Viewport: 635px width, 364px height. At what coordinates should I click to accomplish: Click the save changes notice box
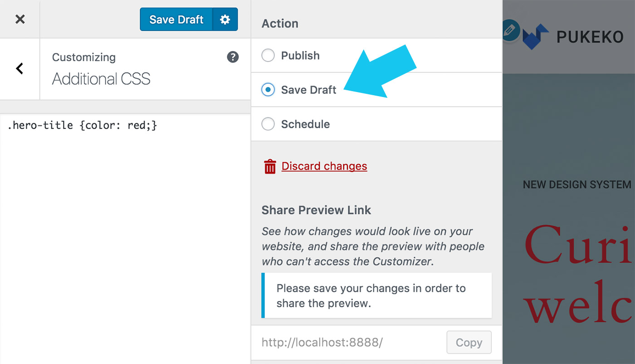376,295
